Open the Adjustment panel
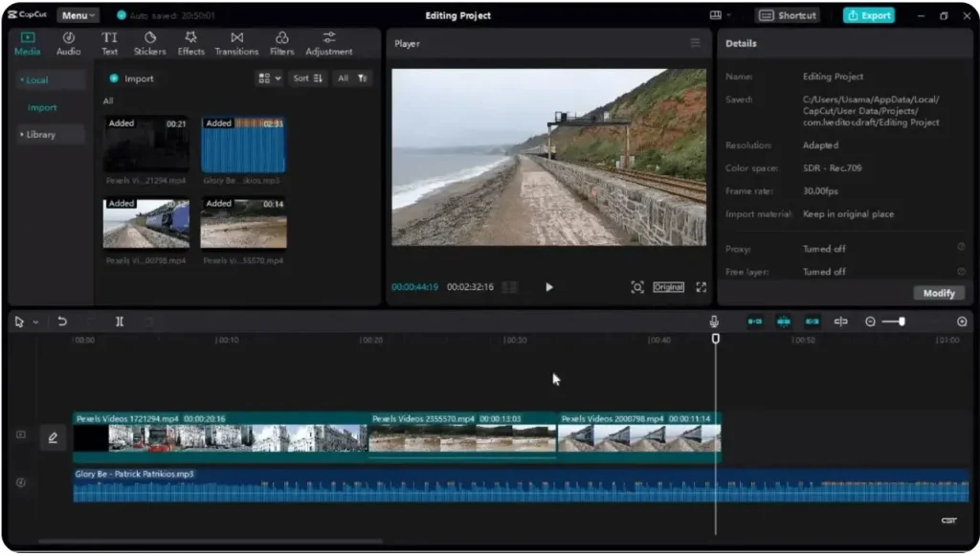The height and width of the screenshot is (556, 980). pyautogui.click(x=328, y=43)
